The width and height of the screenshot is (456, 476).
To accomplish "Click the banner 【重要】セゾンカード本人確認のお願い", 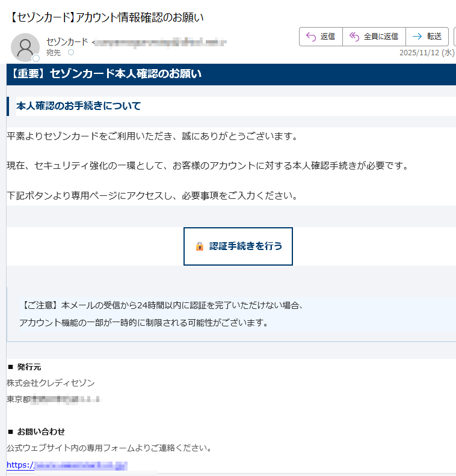I will point(106,74).
